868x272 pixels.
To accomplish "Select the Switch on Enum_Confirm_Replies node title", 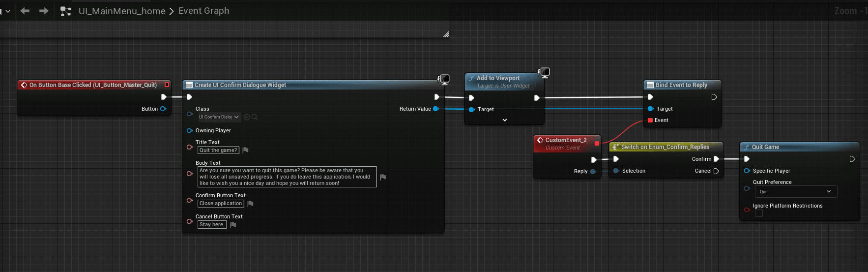I will [665, 147].
